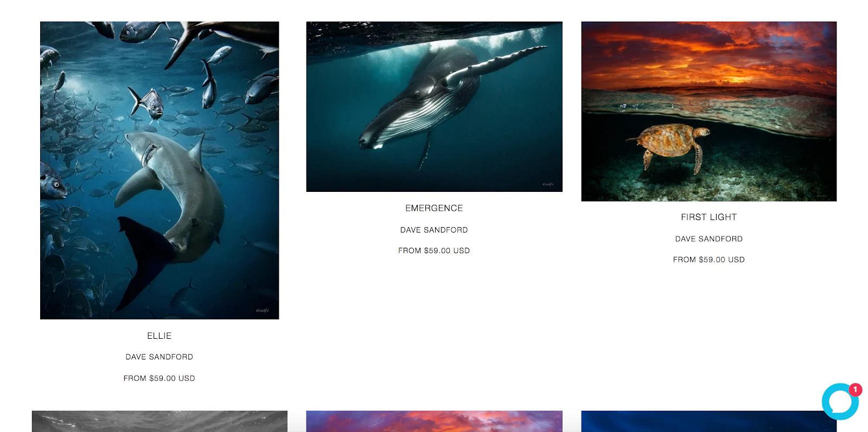Click the red notification badge showing 1
The width and height of the screenshot is (868, 432).
855,390
